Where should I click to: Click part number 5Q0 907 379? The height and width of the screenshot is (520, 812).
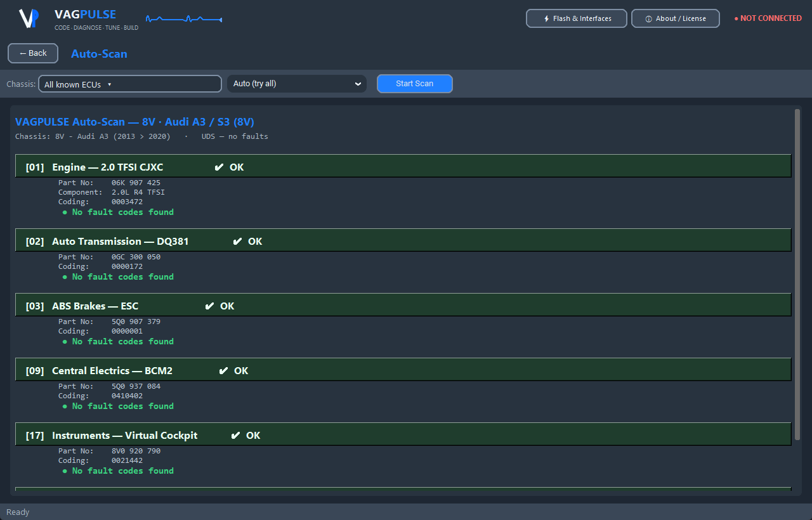pyautogui.click(x=136, y=322)
